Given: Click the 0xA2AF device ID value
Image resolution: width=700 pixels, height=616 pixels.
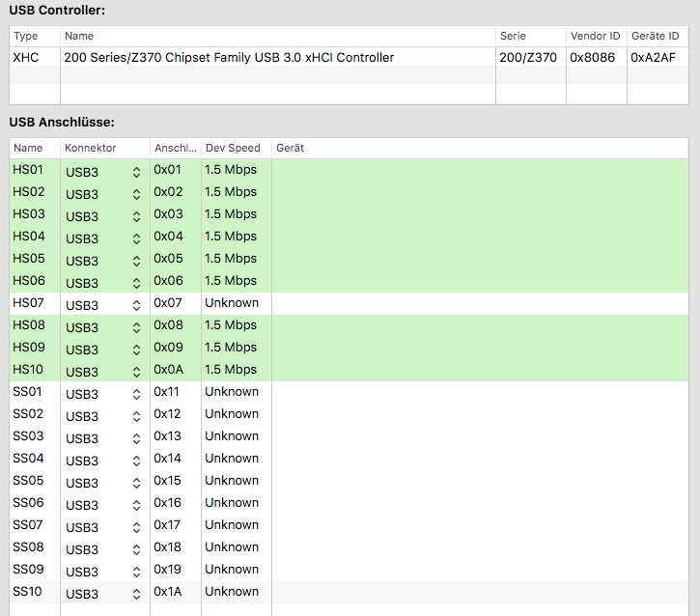Looking at the screenshot, I should click(653, 58).
